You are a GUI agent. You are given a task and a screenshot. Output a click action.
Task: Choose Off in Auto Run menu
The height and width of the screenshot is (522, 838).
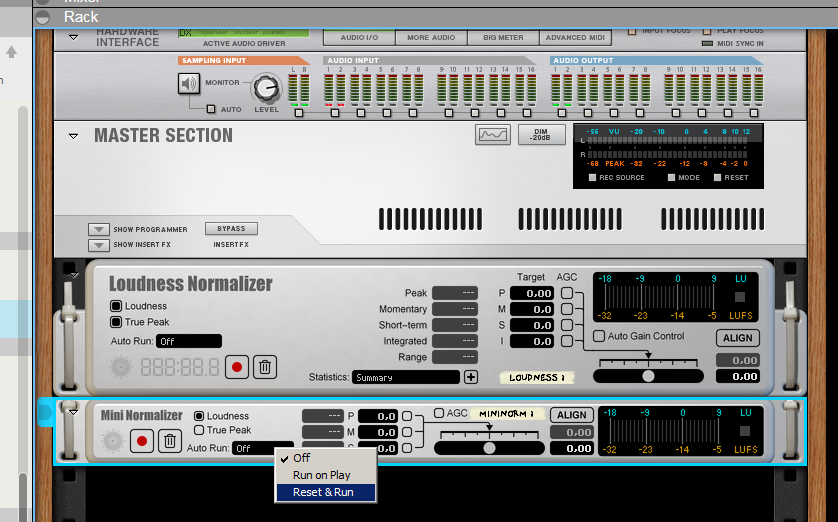point(325,458)
